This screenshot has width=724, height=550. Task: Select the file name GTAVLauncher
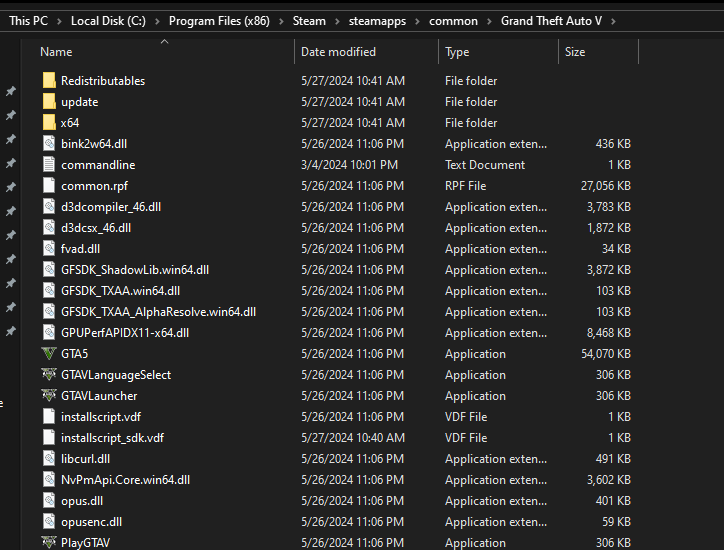tap(99, 396)
